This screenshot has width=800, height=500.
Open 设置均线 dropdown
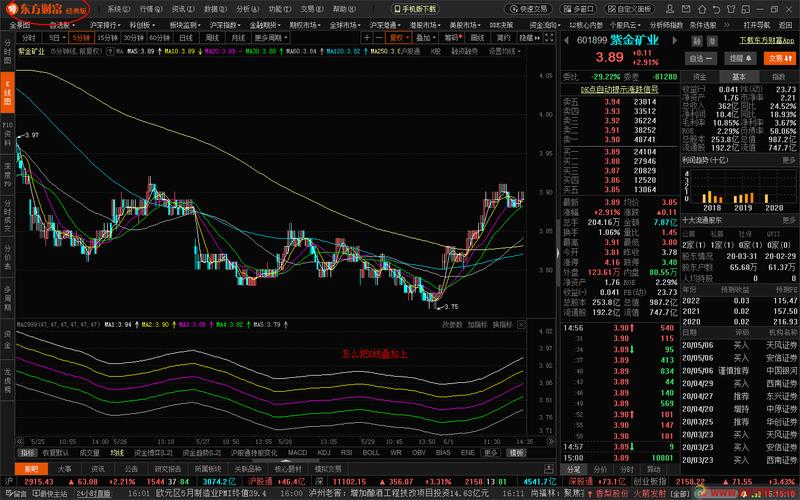[x=505, y=51]
